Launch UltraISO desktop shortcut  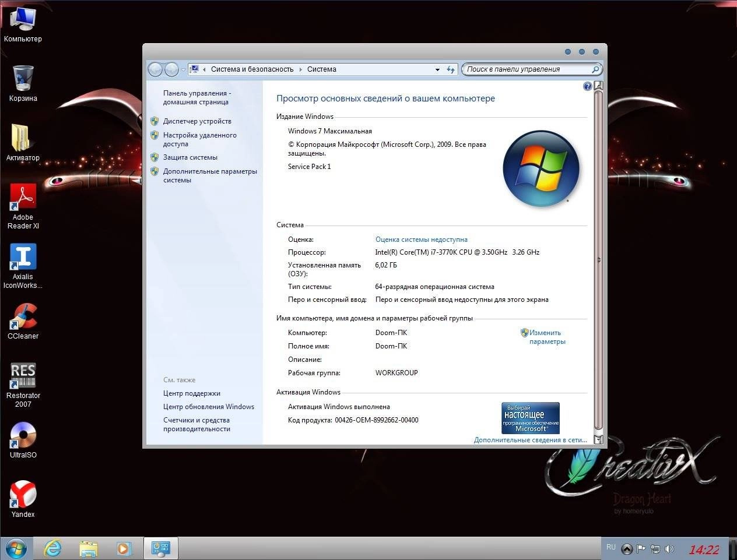(23, 440)
